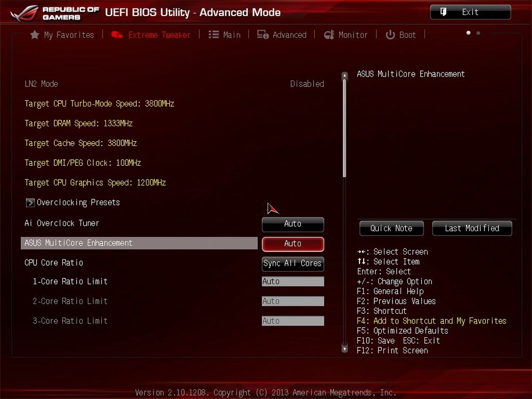Viewport: 532px width, 399px height.
Task: Click the fan icon beside Monitor
Action: click(x=329, y=35)
